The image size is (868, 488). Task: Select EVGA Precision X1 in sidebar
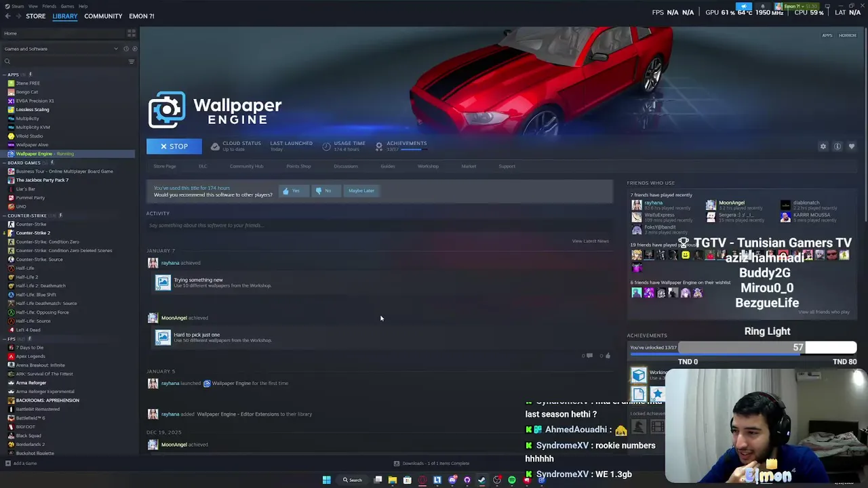pos(35,101)
